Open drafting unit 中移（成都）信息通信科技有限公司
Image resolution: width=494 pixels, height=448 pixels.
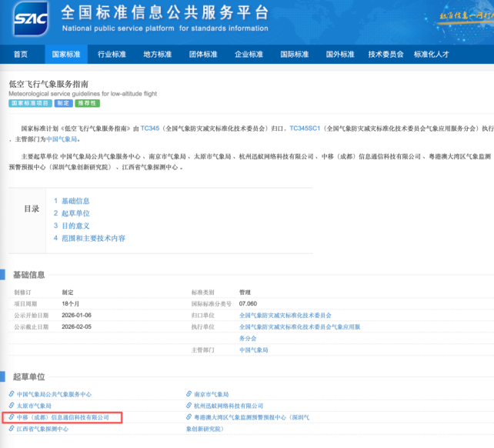coord(62,417)
